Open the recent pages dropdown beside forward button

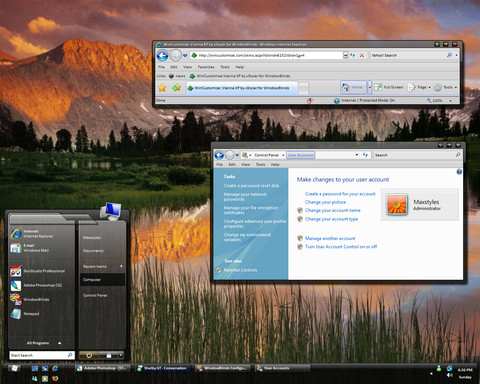click(185, 56)
